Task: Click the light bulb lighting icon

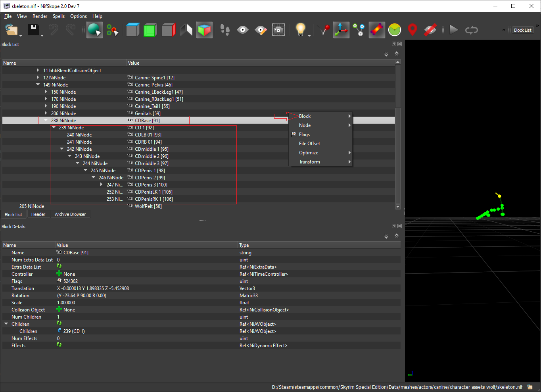Action: point(300,30)
